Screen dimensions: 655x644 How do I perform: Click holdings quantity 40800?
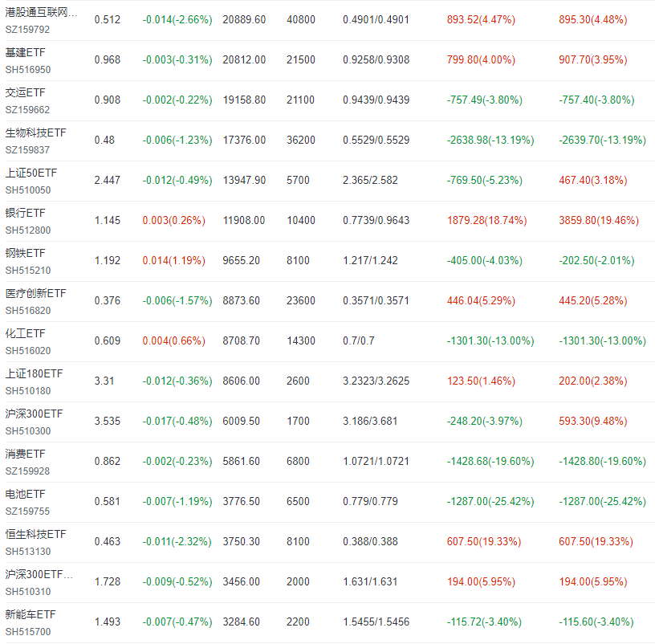(301, 19)
